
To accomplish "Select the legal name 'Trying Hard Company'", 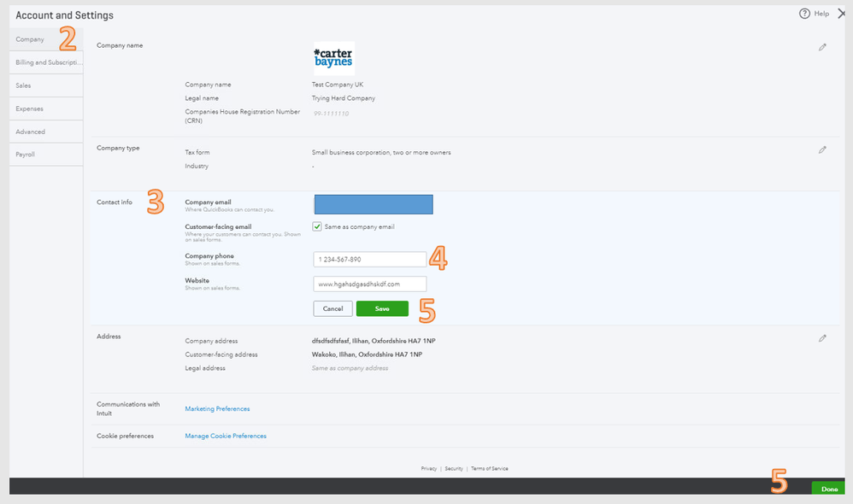I will pos(344,98).
